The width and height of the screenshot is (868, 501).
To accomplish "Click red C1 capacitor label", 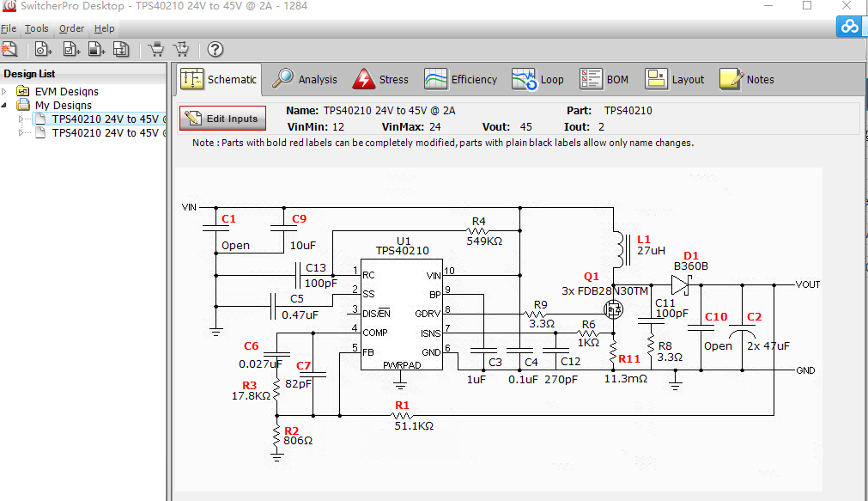I will [x=228, y=219].
